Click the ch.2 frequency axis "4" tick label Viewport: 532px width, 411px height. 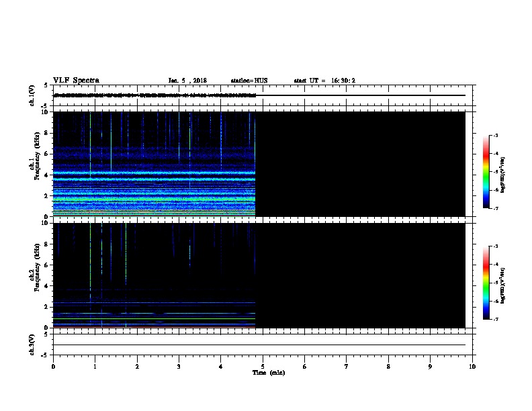pos(46,286)
